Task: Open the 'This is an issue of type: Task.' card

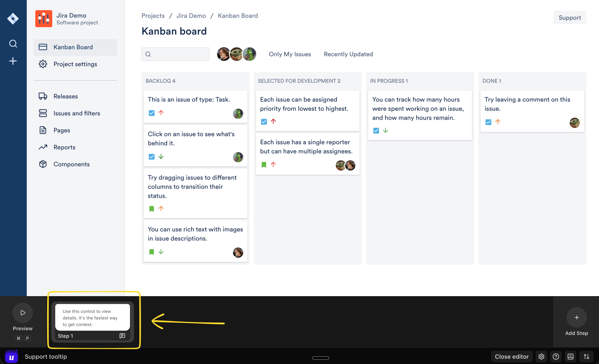Action: [x=195, y=106]
